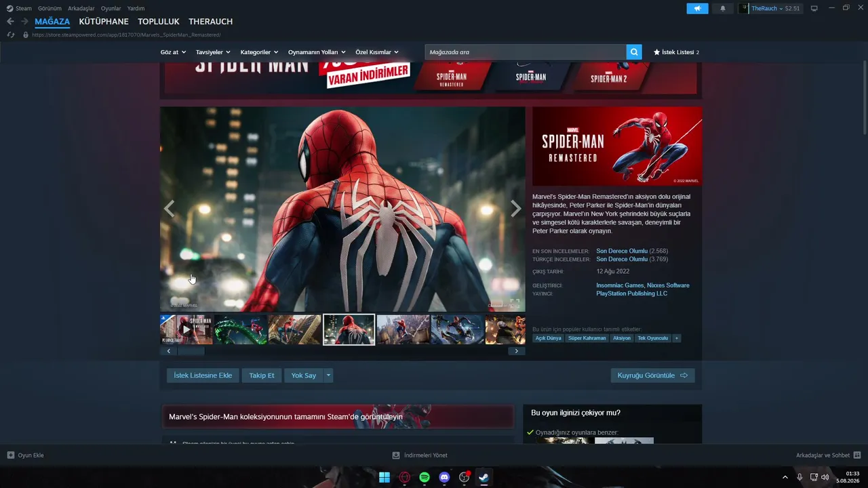Image resolution: width=868 pixels, height=488 pixels.
Task: Open the Steam menu
Action: 24,8
